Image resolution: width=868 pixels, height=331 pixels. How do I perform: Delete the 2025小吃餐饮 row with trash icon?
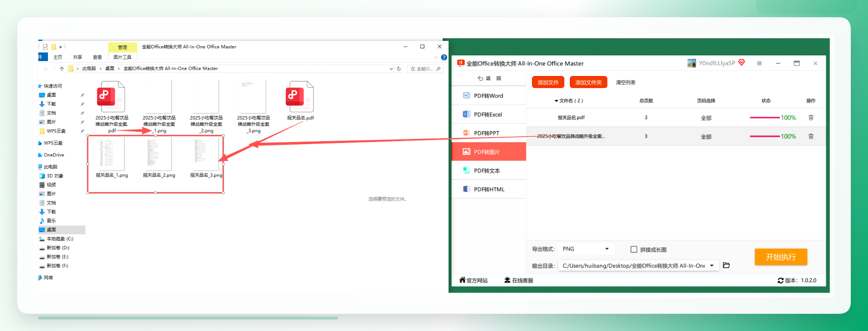811,136
